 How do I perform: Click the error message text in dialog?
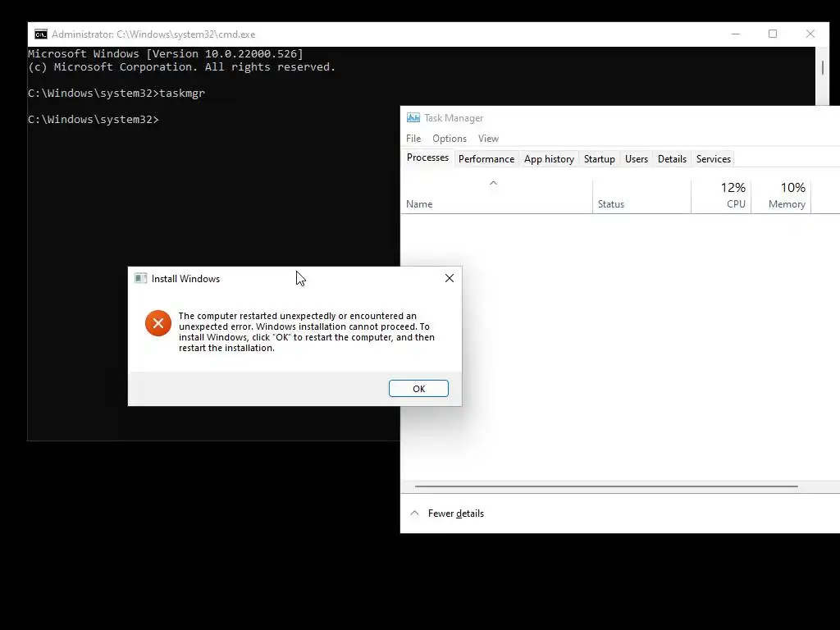(x=307, y=331)
